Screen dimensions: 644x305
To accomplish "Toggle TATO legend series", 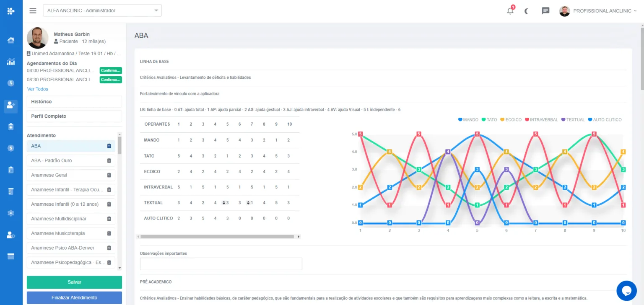I will click(x=489, y=120).
